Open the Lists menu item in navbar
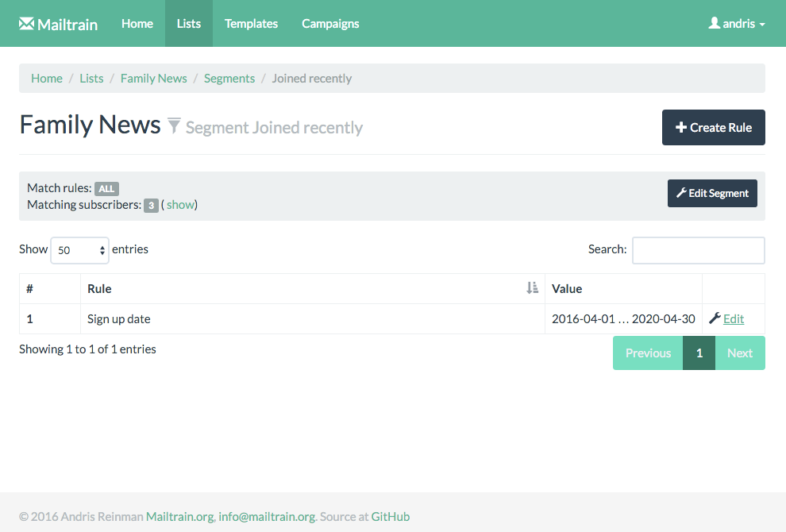The height and width of the screenshot is (532, 786). (x=188, y=24)
